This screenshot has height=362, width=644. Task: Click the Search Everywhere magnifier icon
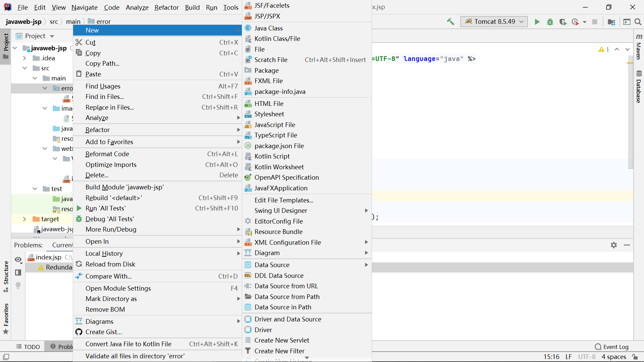pyautogui.click(x=638, y=22)
